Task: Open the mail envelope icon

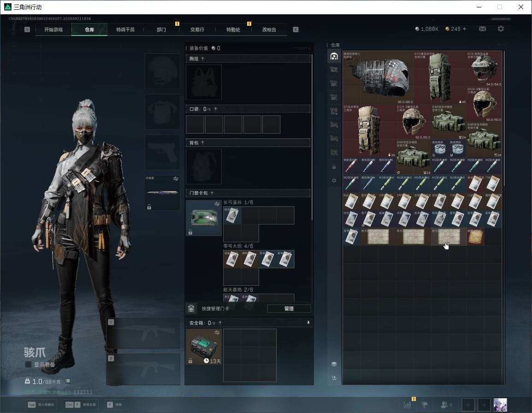Action: [x=483, y=29]
